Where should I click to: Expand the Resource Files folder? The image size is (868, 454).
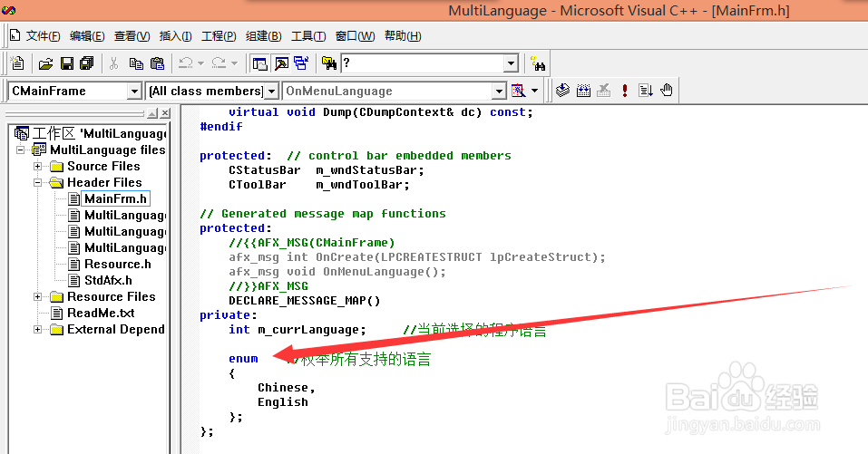(x=38, y=297)
